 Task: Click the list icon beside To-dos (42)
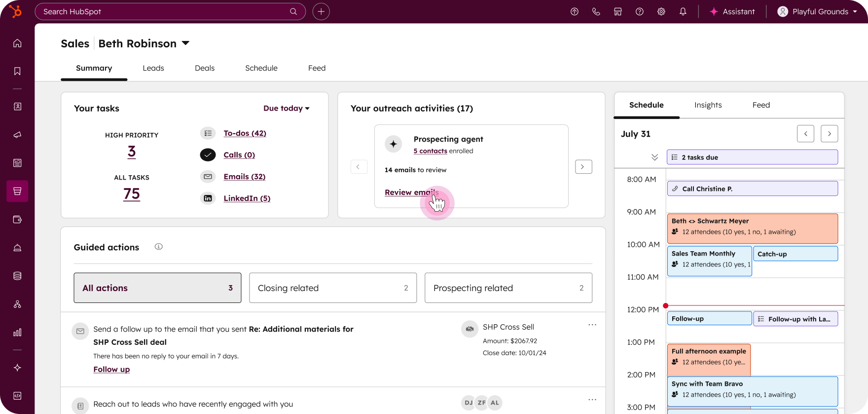208,133
